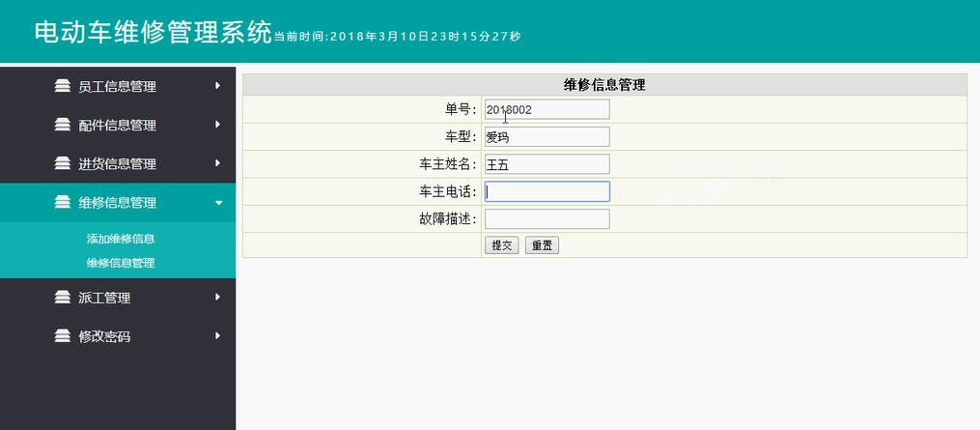This screenshot has width=980, height=430.
Task: Reset the form with 重置 button
Action: click(542, 245)
